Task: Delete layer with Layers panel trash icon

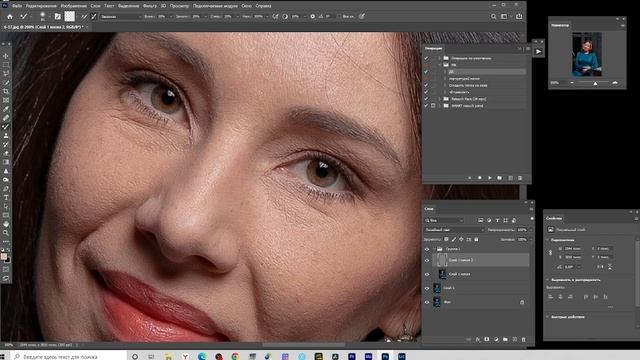Action: 524,339
